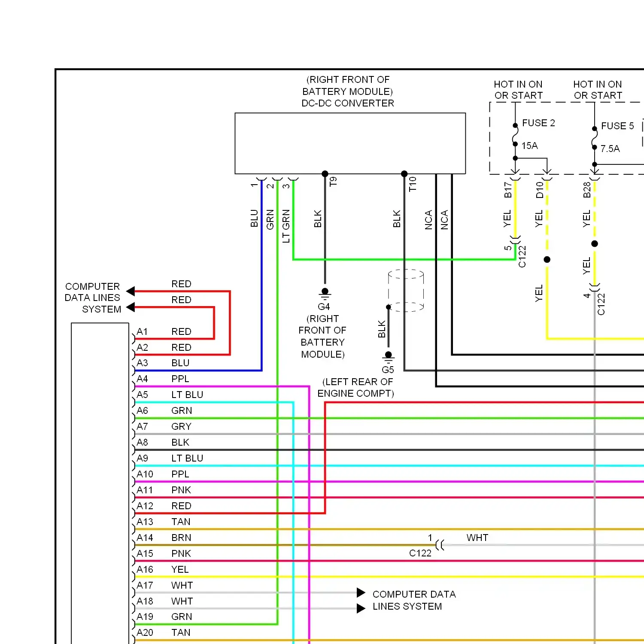Click the T9 terminal dot on converter
644x644 pixels.
(325, 174)
